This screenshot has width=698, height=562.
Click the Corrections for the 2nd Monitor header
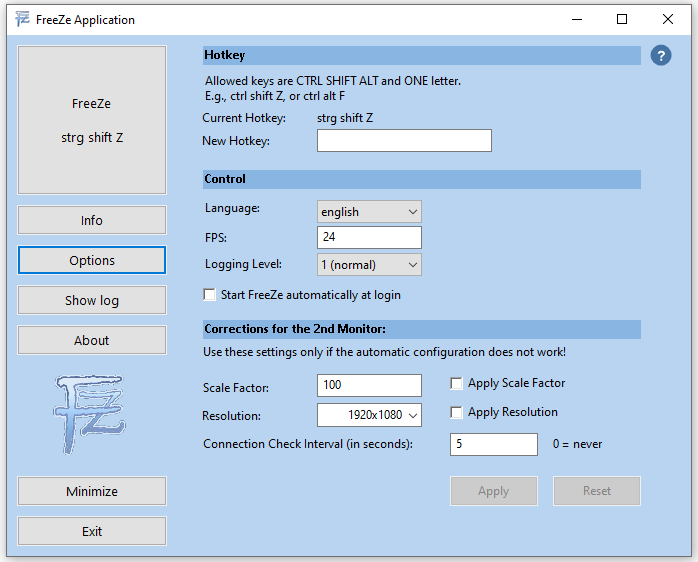(422, 329)
